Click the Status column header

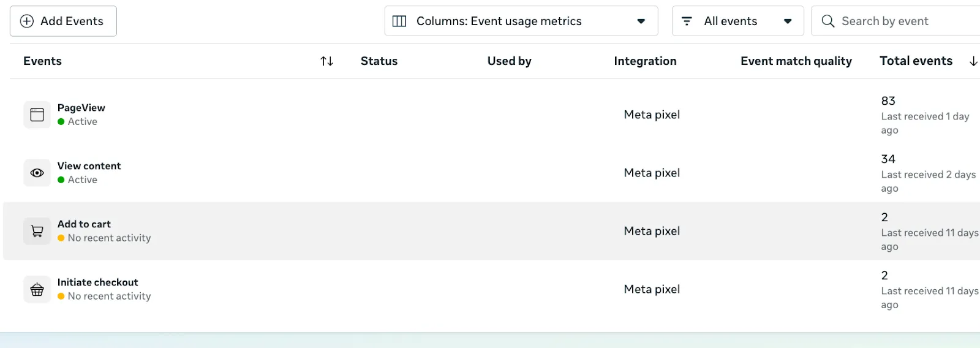click(379, 61)
